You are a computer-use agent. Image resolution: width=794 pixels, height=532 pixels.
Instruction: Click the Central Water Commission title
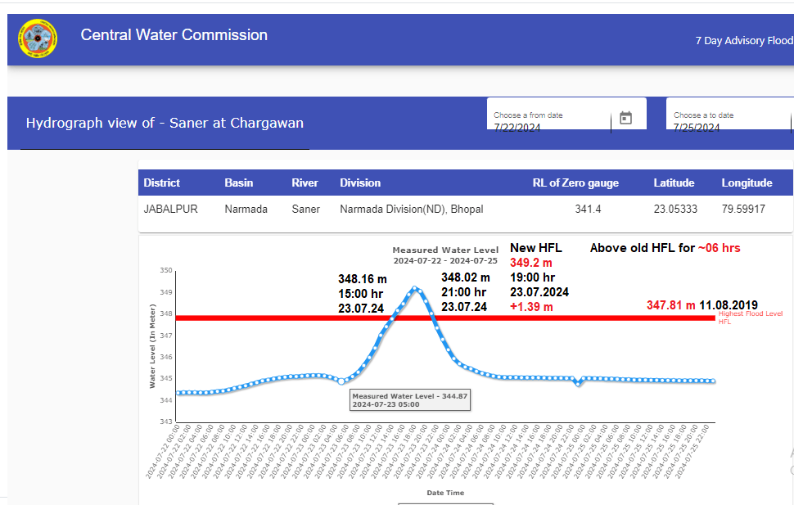(x=174, y=35)
